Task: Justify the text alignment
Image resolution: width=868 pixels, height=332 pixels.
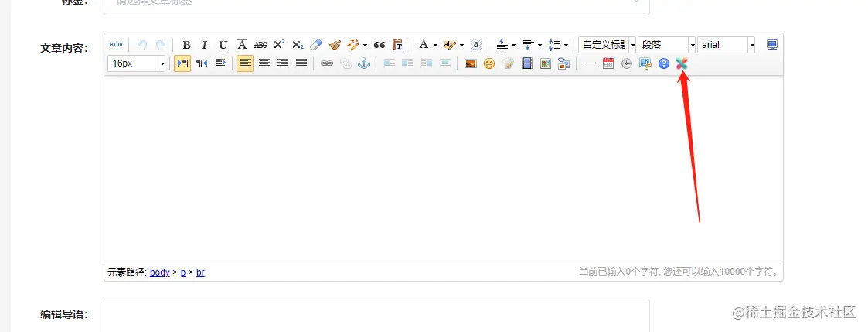Action: (x=301, y=63)
